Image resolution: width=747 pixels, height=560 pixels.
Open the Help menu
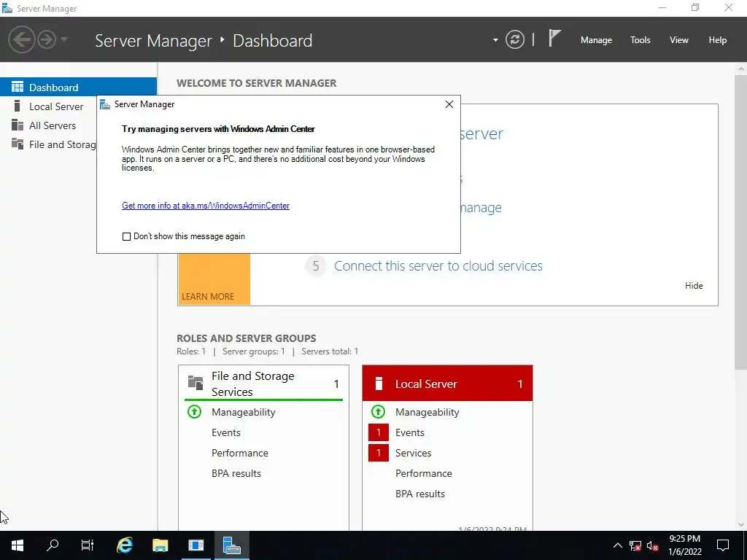pos(717,40)
